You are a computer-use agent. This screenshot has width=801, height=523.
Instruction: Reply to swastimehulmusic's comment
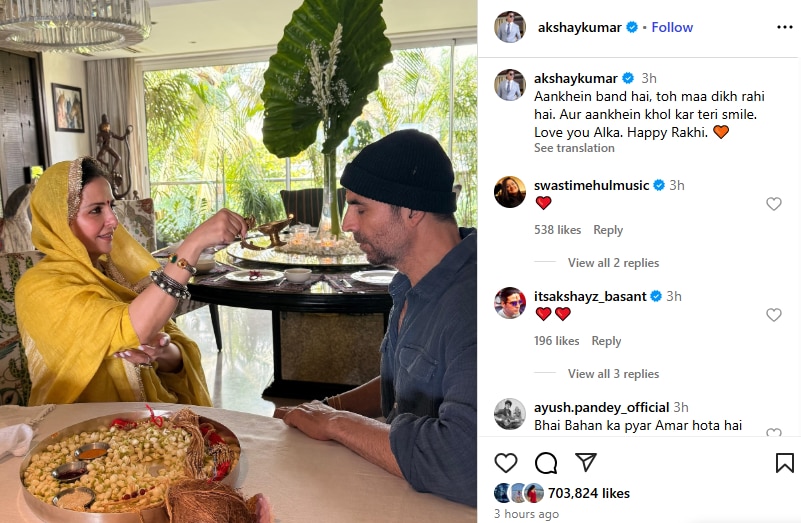(608, 230)
